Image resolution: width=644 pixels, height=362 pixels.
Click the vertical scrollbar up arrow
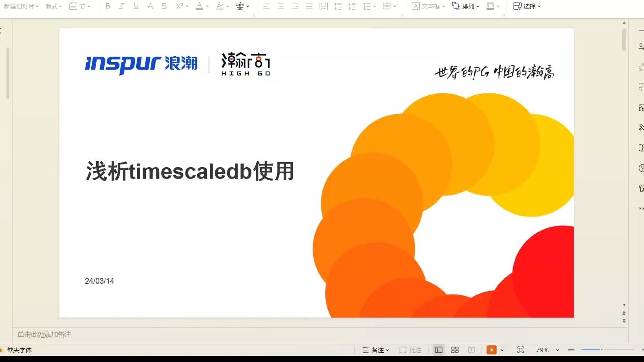pos(624,23)
